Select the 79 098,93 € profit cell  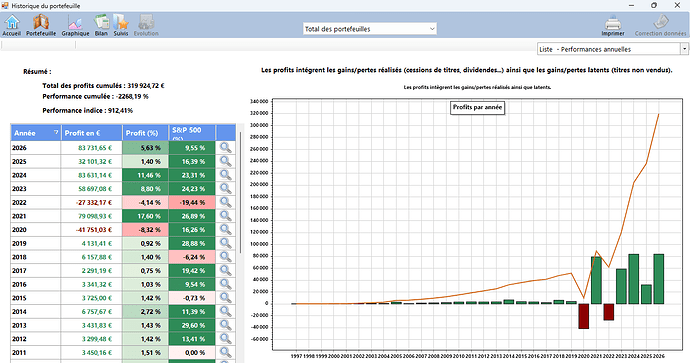92,216
